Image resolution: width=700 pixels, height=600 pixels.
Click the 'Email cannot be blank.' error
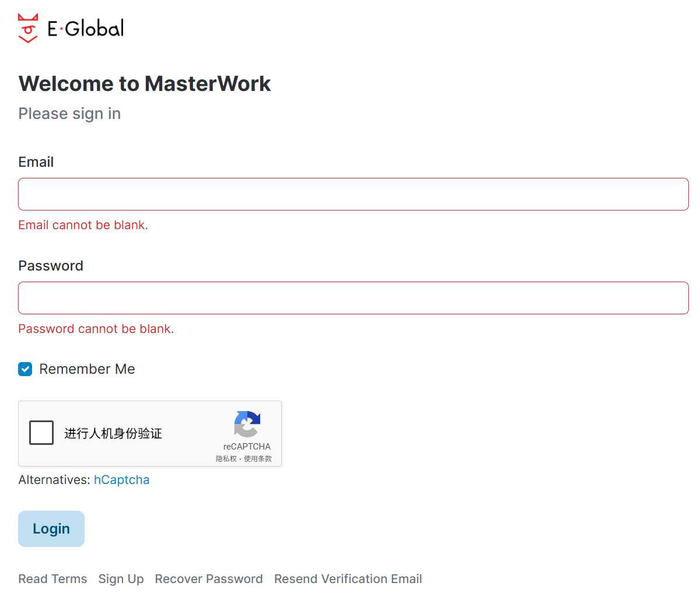click(x=83, y=225)
